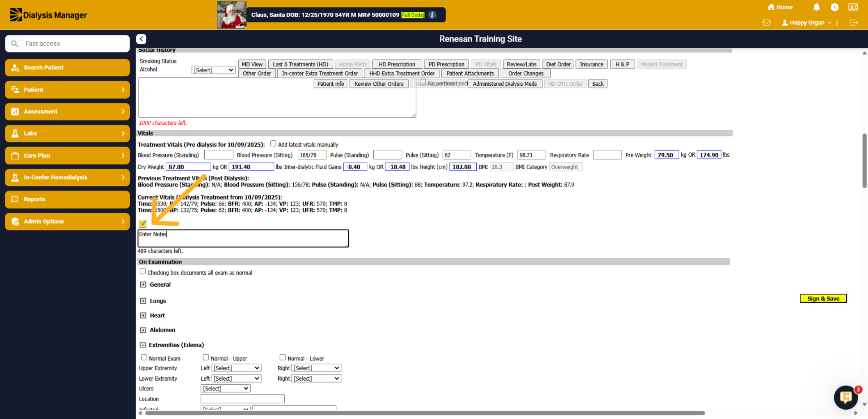Click the notes edit pencil icon
Screen dimensions: 868x419
(x=142, y=224)
